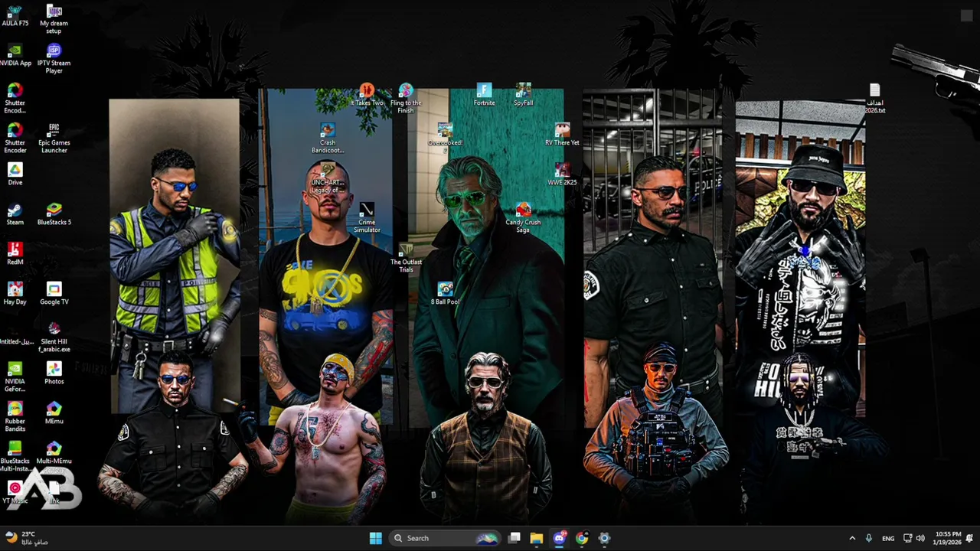Open Fling to the Finish shortcut
This screenshot has width=980, height=551.
(x=405, y=98)
